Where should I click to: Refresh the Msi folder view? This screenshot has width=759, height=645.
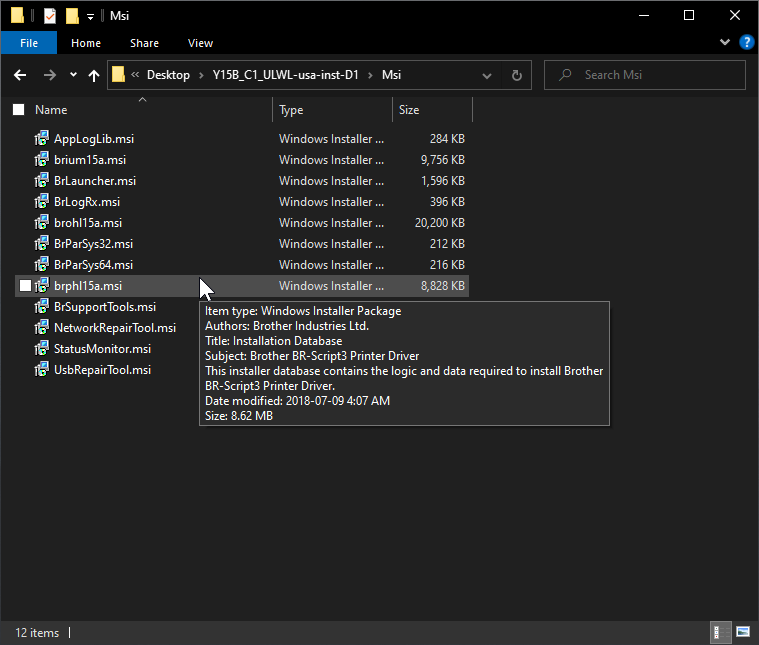tap(516, 75)
